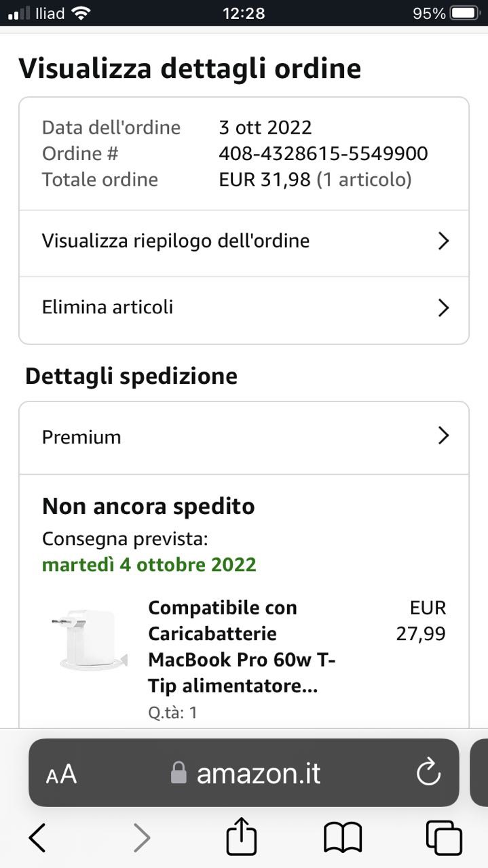Tap the Premium shipping option text
Viewport: 488px width, 868px height.
[x=81, y=437]
